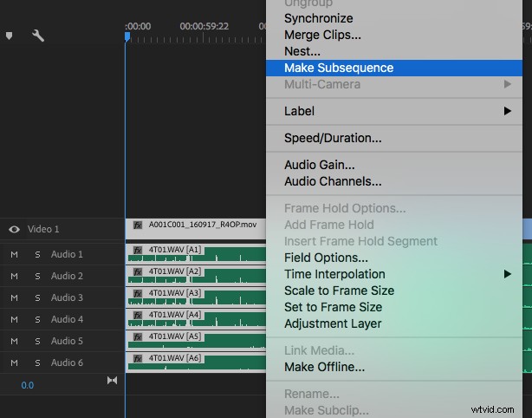Click the Audio 3 track label
532x418 pixels.
(x=67, y=297)
